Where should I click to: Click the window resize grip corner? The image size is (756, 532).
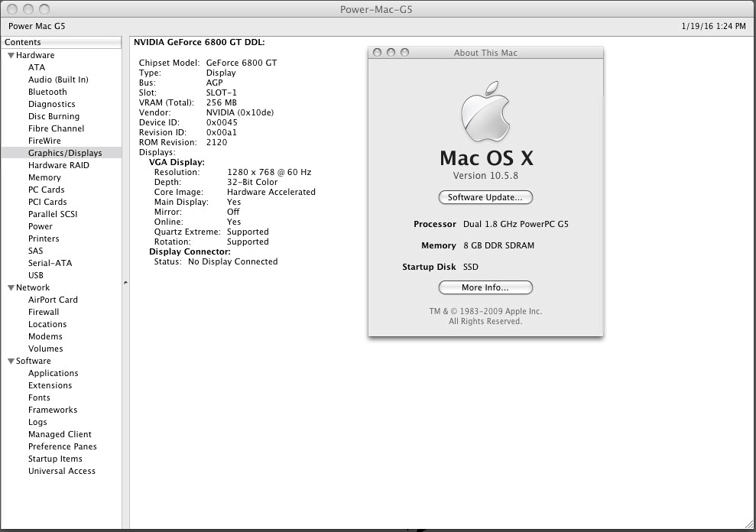pos(750,524)
